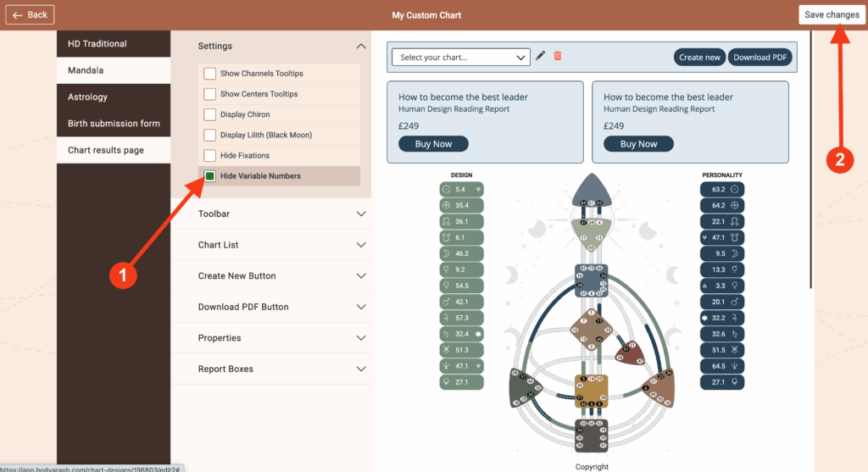Toggle Display Chiron checkbox
Screen dimensions: 868x472
coord(209,114)
